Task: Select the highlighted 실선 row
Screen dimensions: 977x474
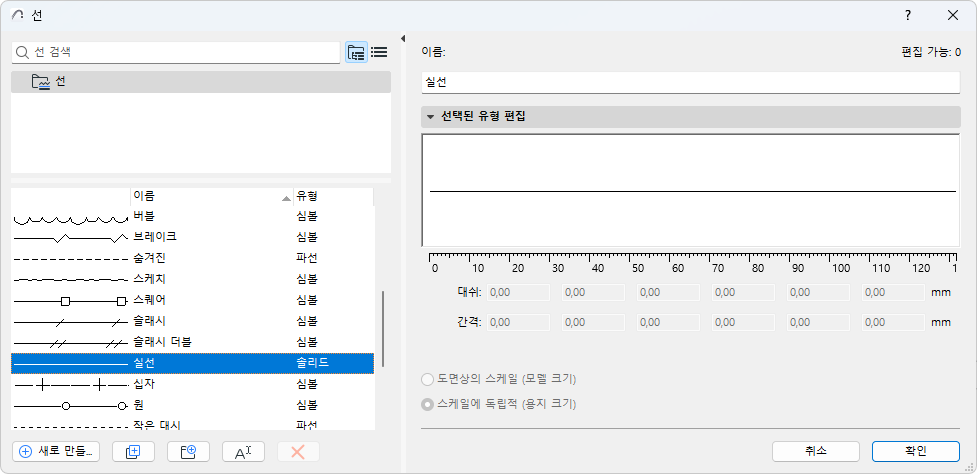Action: coord(193,363)
